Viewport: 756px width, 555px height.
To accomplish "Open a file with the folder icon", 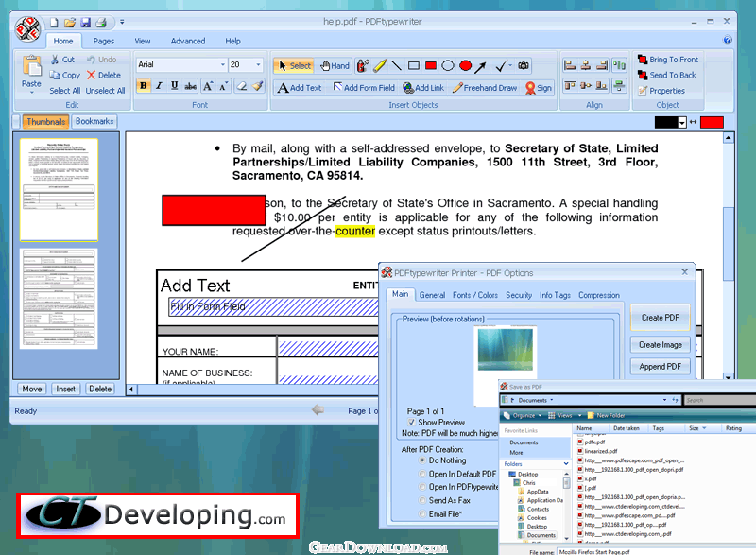I will (x=70, y=22).
